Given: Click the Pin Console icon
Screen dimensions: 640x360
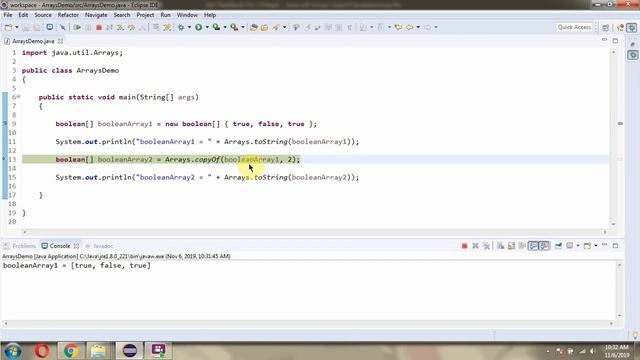Looking at the screenshot, I should tap(558, 246).
